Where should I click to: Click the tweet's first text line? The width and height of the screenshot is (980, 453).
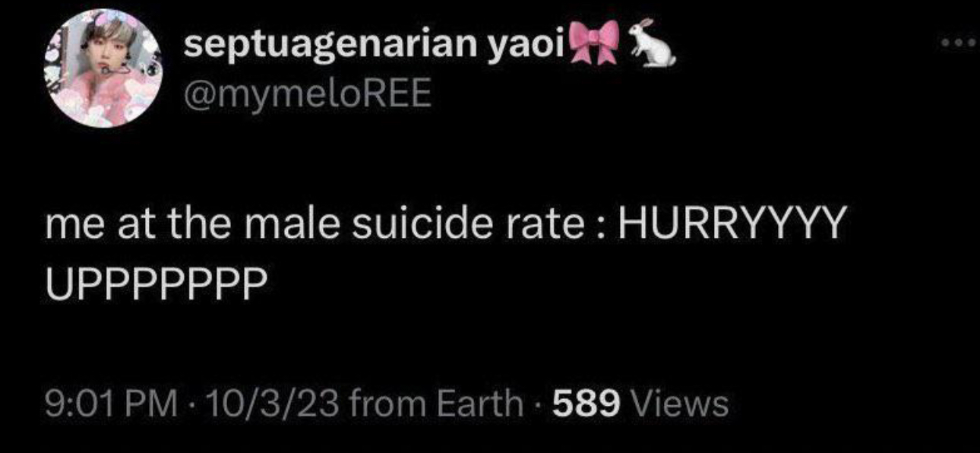click(444, 225)
